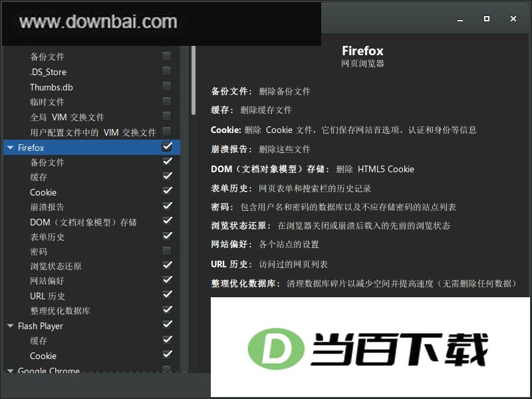Collapse the Firefox tree group
The height and width of the screenshot is (399, 532).
click(x=10, y=148)
